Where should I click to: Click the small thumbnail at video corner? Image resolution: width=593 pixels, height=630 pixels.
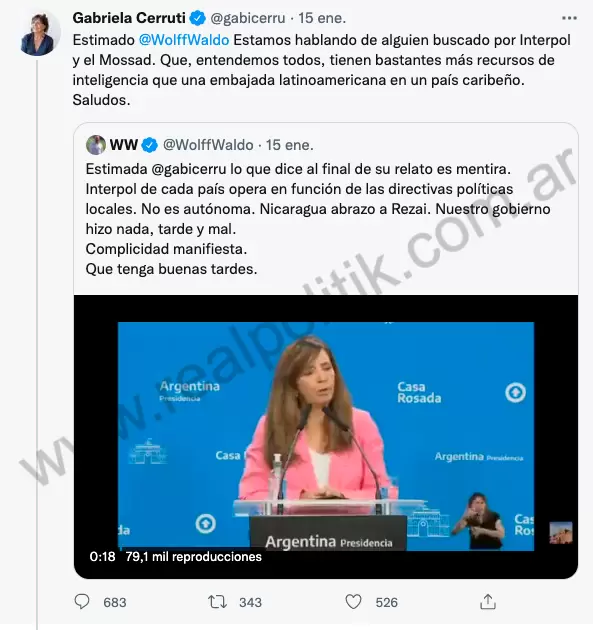point(561,532)
